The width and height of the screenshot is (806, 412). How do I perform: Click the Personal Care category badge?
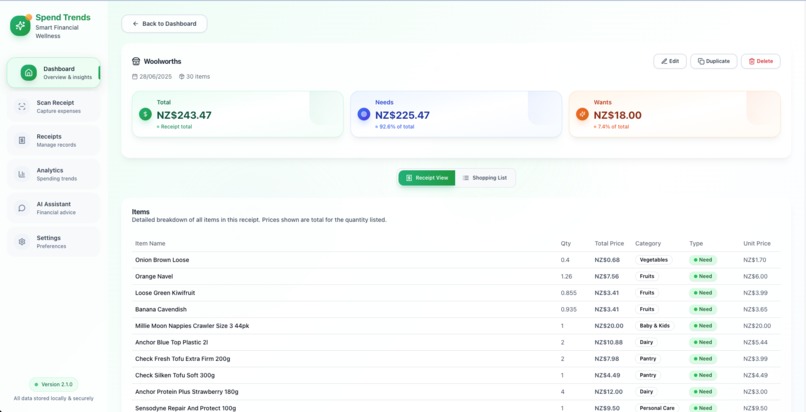[x=657, y=408]
